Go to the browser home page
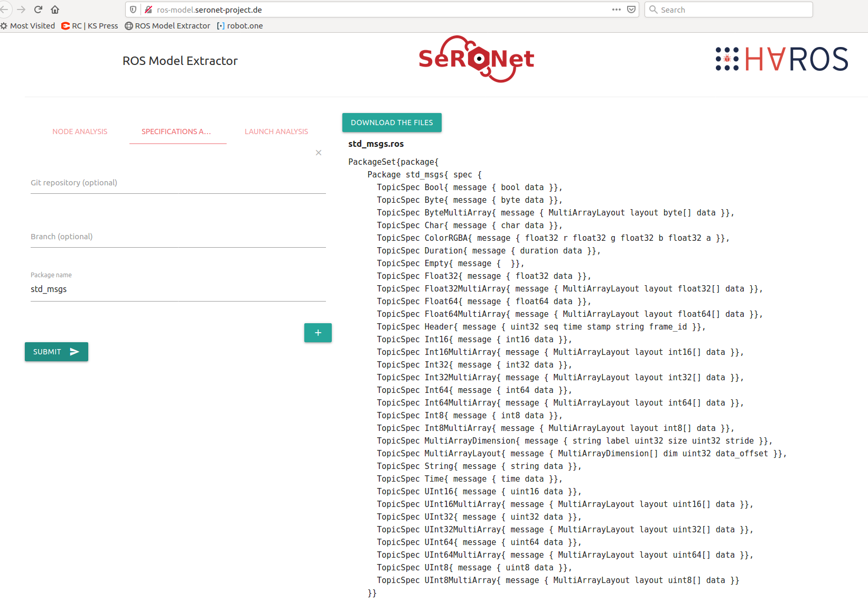Screen dimensions: 868x601 [55, 9]
